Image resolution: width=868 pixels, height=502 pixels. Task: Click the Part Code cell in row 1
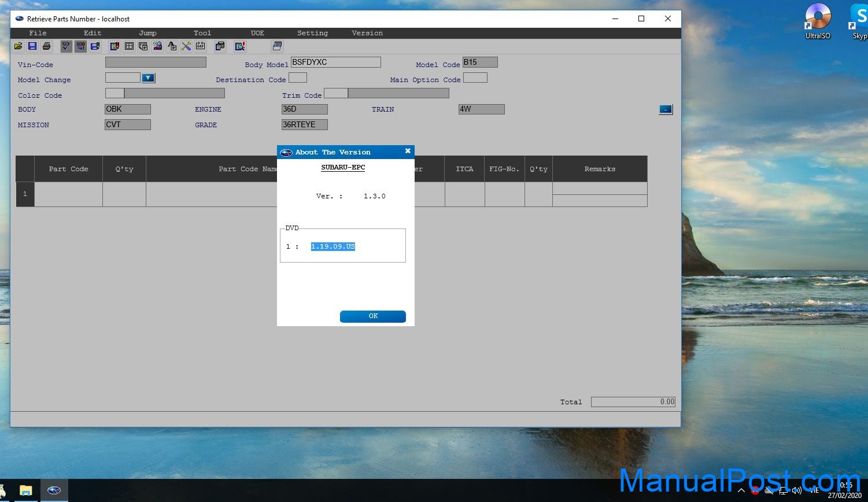point(69,194)
